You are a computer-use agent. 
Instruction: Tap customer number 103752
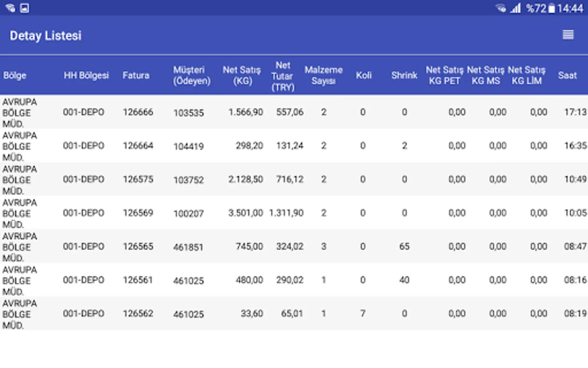(x=188, y=180)
